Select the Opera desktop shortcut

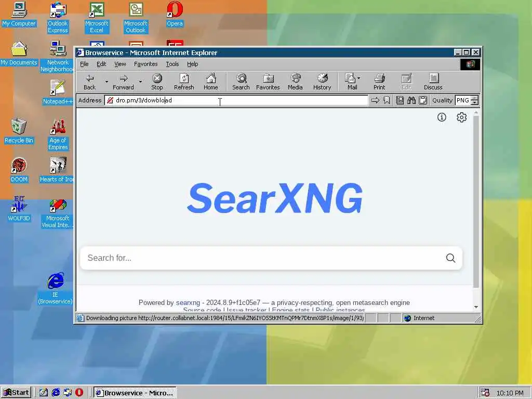click(175, 14)
